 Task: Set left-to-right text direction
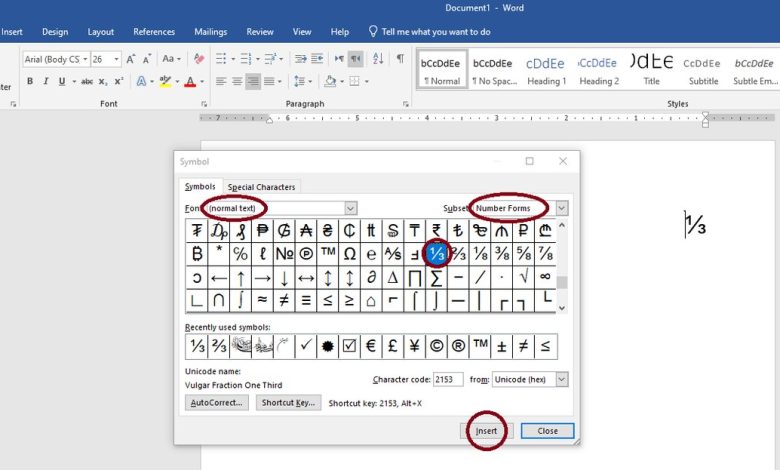coord(339,59)
